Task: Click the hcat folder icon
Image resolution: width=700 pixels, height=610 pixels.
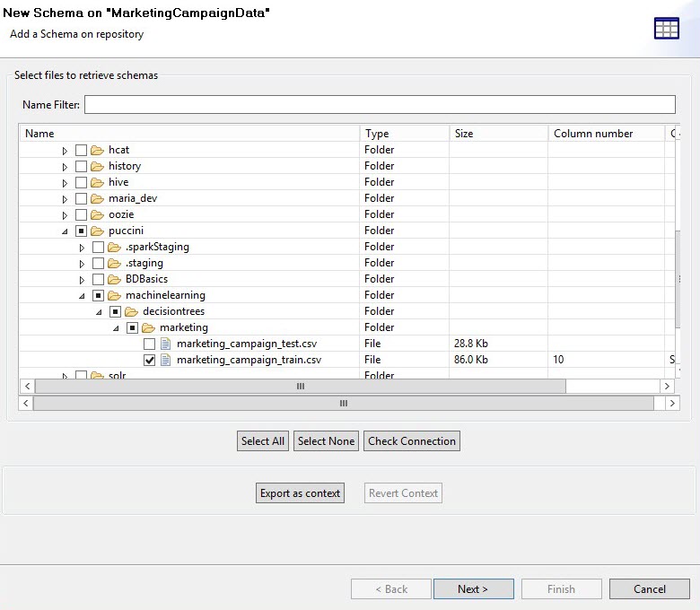Action: point(97,150)
